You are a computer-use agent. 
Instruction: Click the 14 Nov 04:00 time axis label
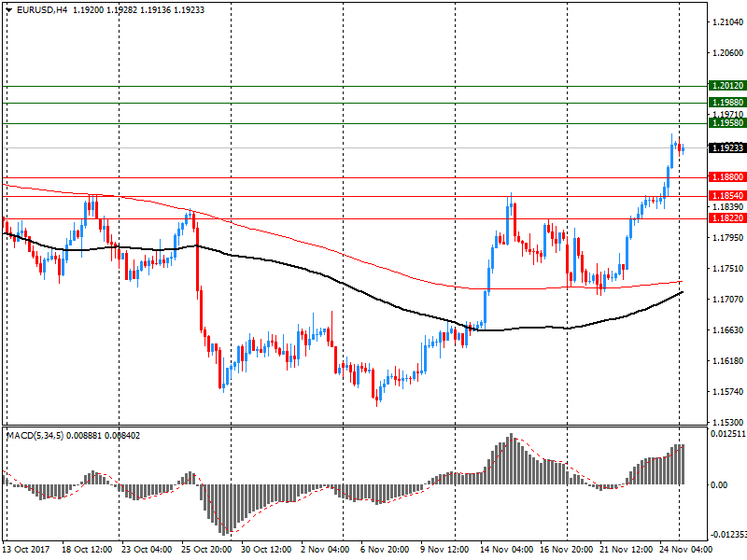(506, 550)
